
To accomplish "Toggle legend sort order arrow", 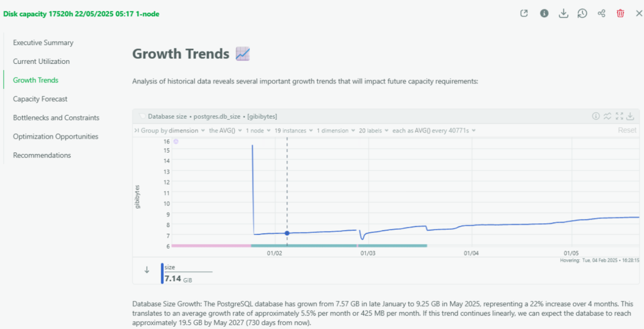I will coord(147,270).
